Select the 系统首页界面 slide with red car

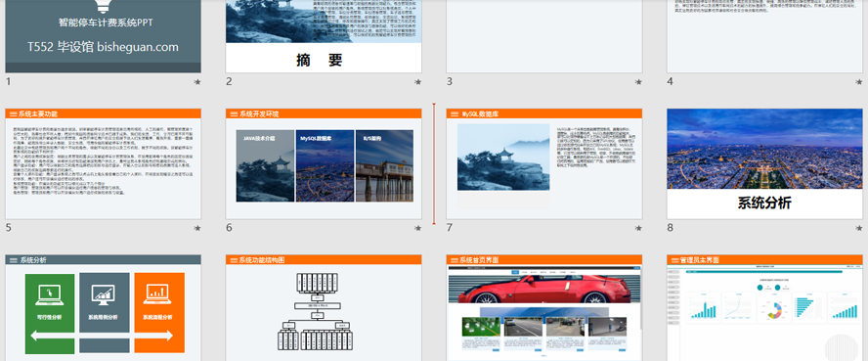pyautogui.click(x=544, y=308)
